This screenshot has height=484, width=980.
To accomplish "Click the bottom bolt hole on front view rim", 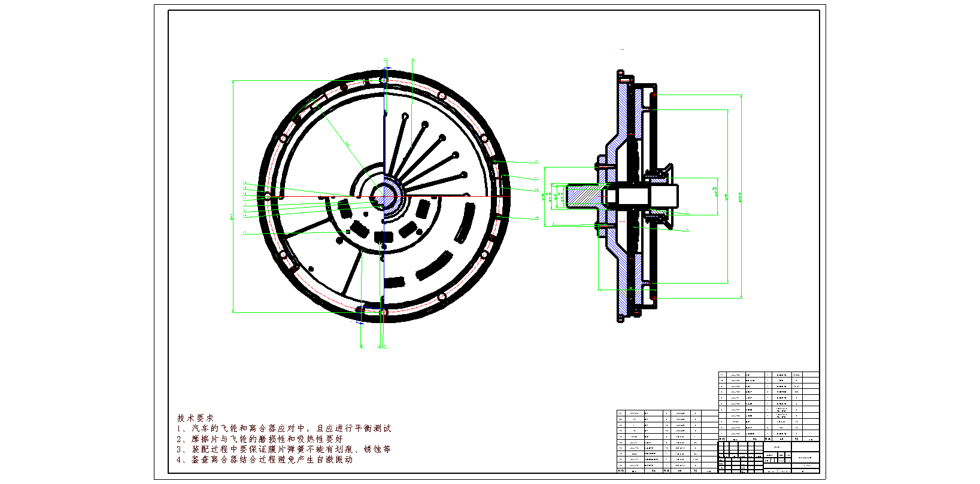I will click(384, 312).
